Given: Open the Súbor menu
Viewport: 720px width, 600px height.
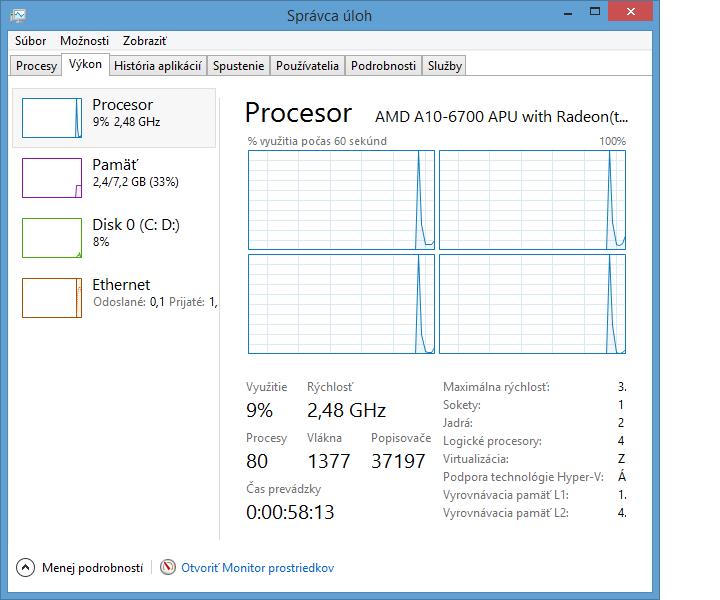Looking at the screenshot, I should coord(31,41).
